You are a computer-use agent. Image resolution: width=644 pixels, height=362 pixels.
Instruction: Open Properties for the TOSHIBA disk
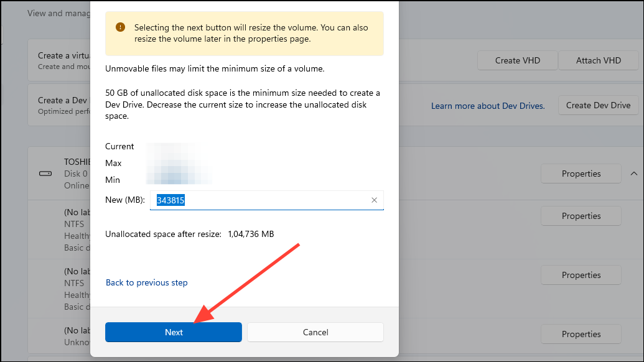point(580,174)
